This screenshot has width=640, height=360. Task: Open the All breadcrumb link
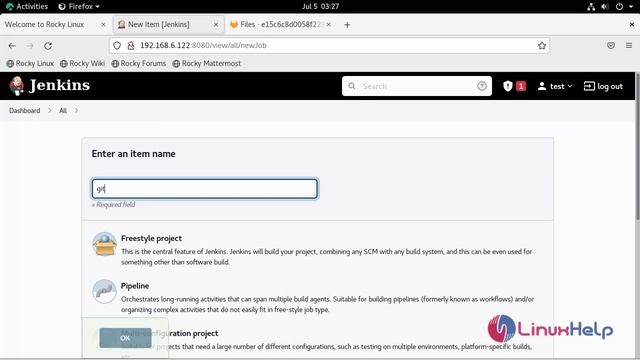tap(63, 111)
